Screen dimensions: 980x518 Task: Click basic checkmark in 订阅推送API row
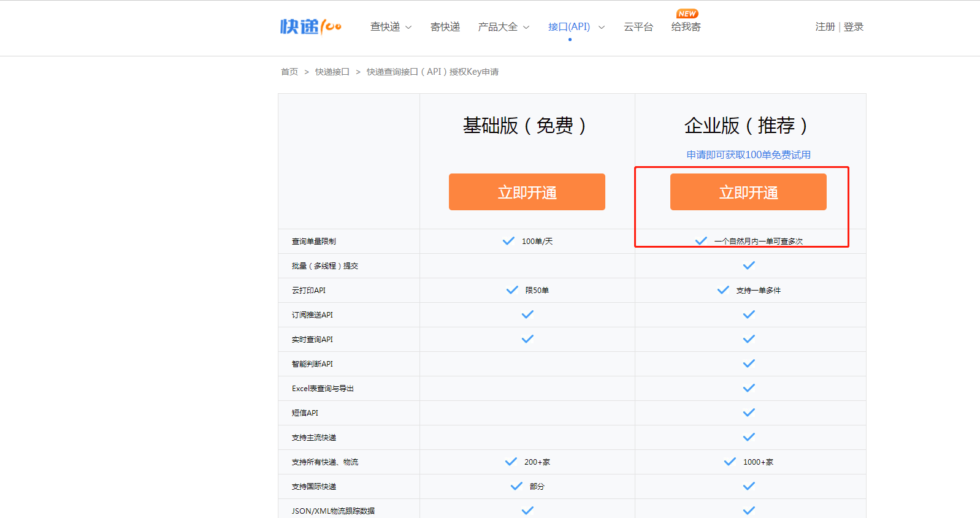pyautogui.click(x=527, y=314)
